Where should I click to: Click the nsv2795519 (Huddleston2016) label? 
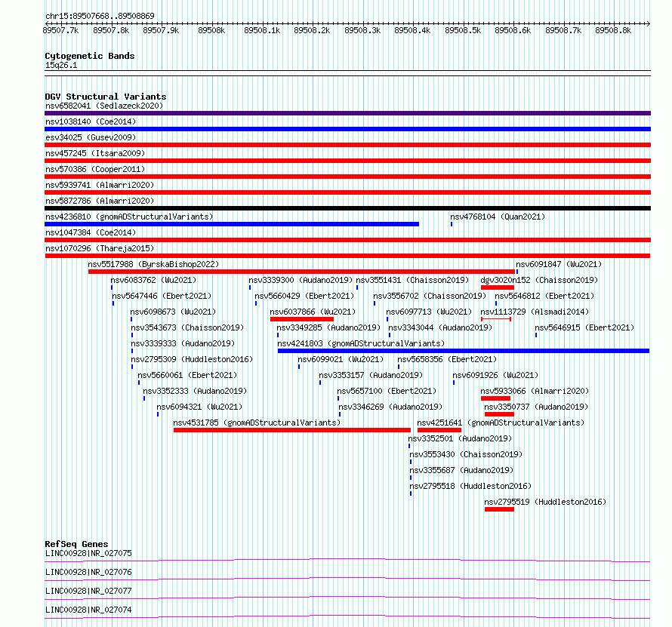(x=545, y=502)
